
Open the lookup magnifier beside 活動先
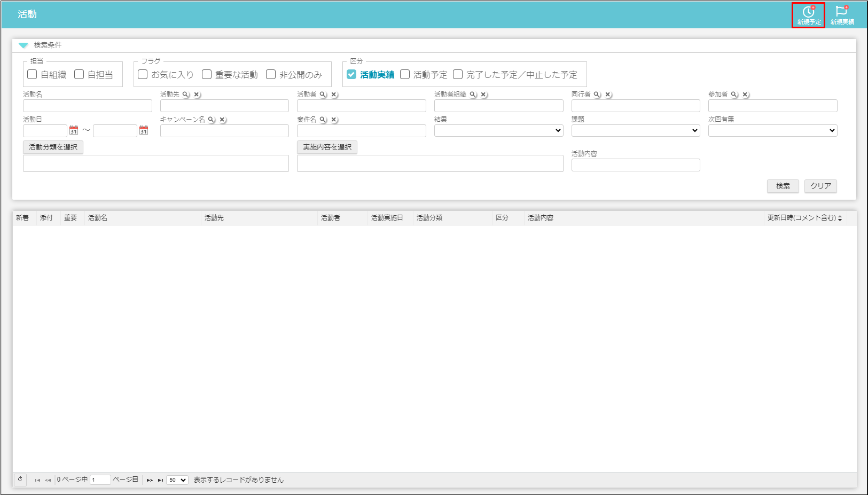click(x=185, y=95)
